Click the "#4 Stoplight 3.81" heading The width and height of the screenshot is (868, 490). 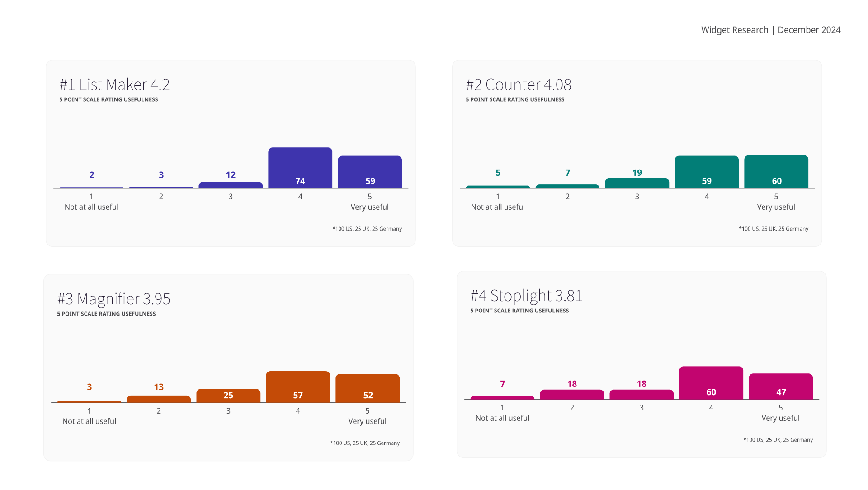tap(526, 296)
